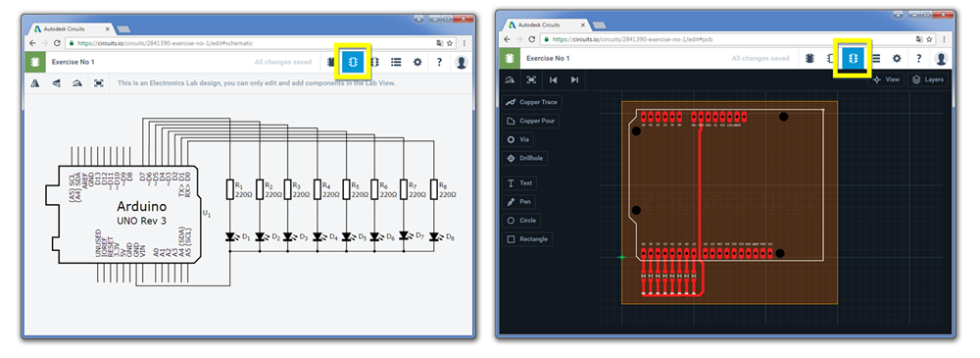Click Exercise No 1 title in PCB window
This screenshot has width=980, height=358.
click(548, 58)
